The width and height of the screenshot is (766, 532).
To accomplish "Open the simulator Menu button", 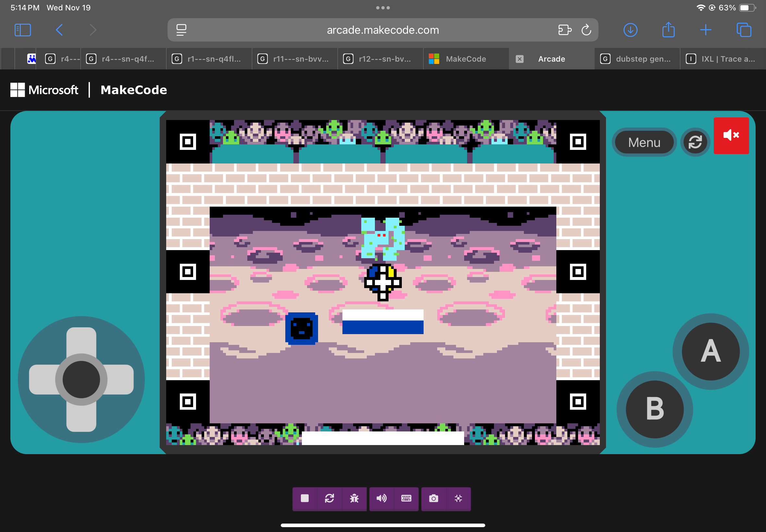I will point(644,142).
